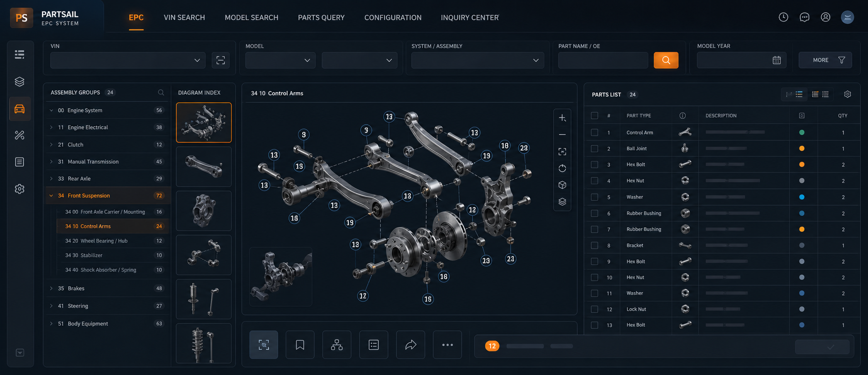Click the Control Arm green status dot
This screenshot has width=868, height=375.
(802, 132)
